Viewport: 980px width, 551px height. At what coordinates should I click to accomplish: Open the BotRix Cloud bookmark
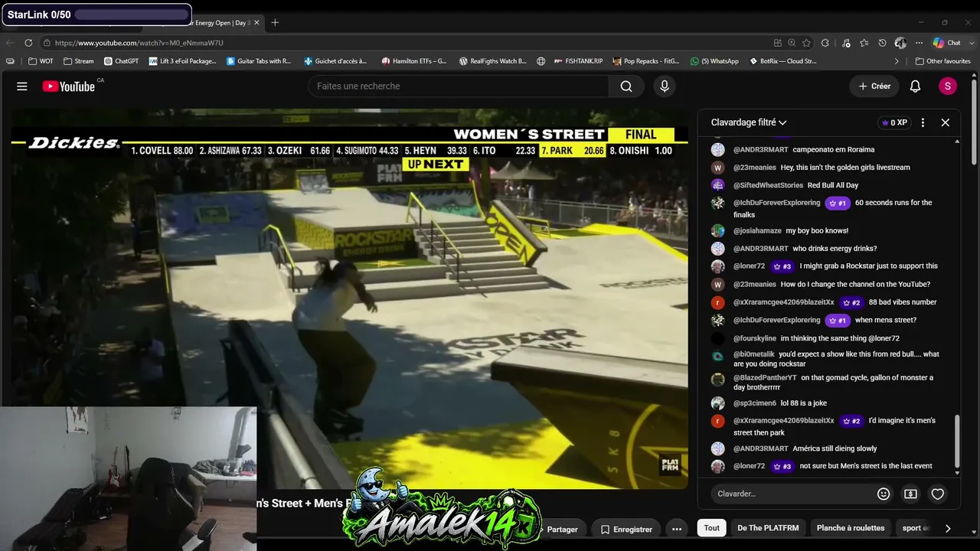(x=782, y=61)
